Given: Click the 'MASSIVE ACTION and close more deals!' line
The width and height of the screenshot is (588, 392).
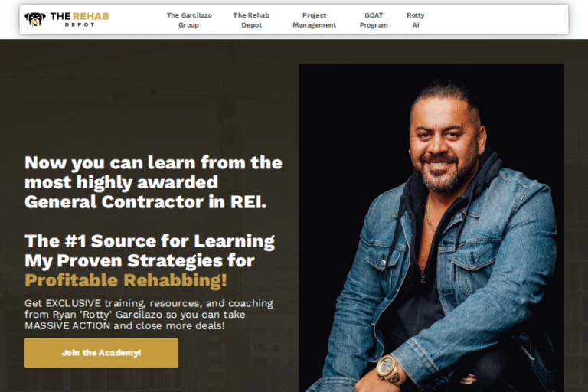Looking at the screenshot, I should (x=125, y=325).
